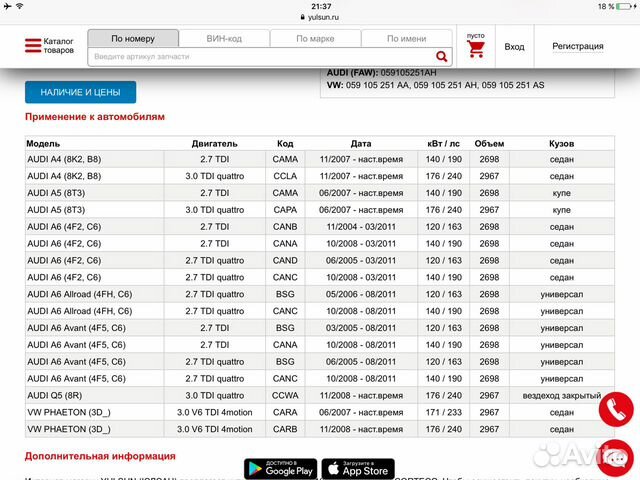The width and height of the screenshot is (640, 480).
Task: Click engine code CCWA cell
Action: tap(285, 396)
